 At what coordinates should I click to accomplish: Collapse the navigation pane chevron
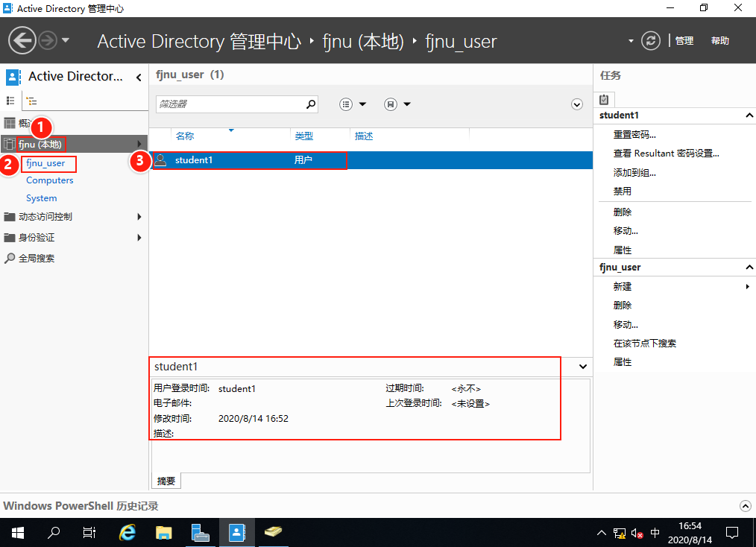point(139,77)
